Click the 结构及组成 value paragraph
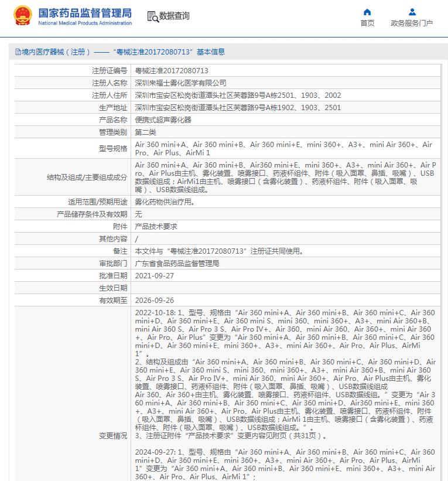Screen dimensions: 448x481 click(x=285, y=178)
